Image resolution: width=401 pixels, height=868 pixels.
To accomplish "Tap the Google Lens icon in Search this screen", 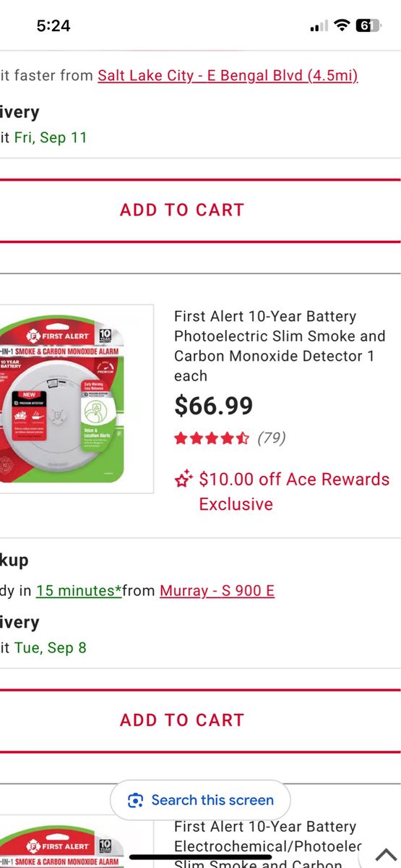I will coord(135,800).
